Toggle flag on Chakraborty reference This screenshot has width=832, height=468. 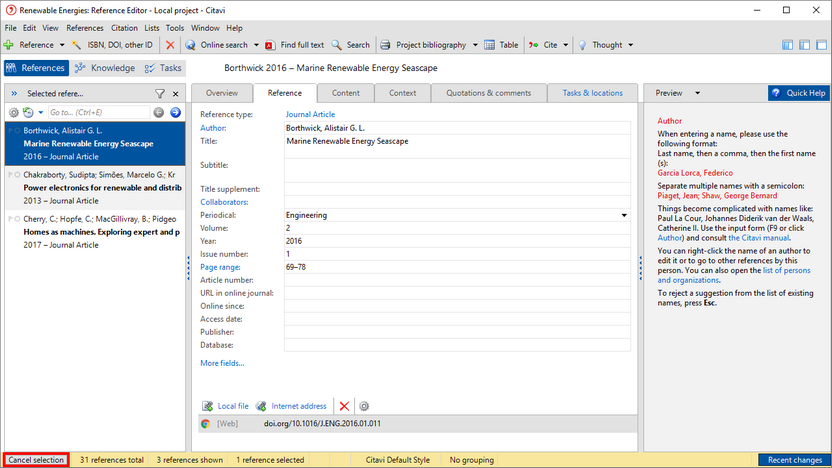11,175
